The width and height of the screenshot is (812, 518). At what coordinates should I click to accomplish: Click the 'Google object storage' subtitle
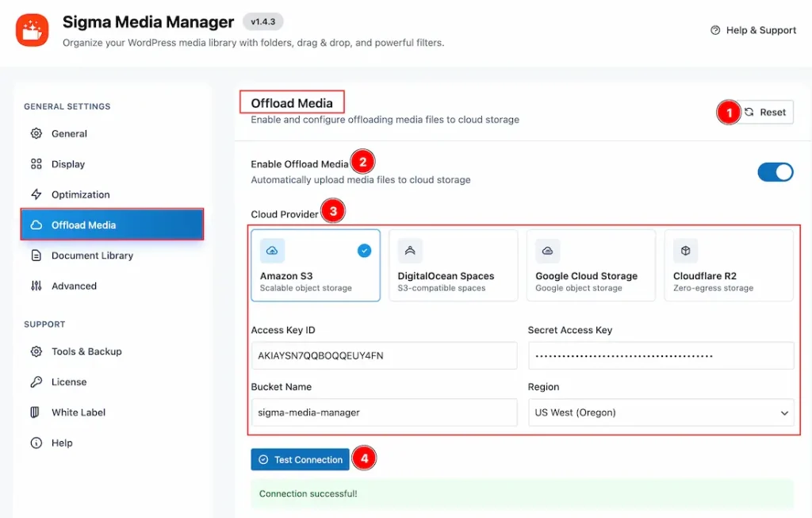point(578,288)
